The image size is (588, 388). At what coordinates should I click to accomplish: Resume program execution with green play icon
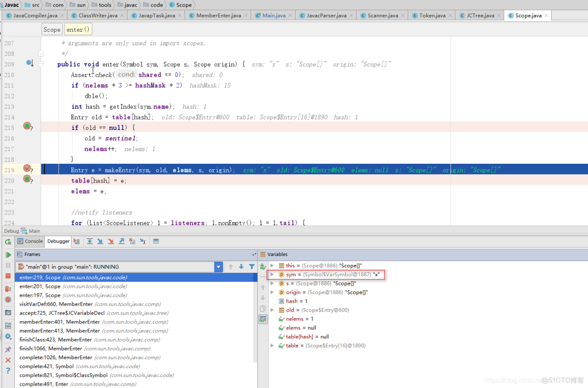point(7,255)
